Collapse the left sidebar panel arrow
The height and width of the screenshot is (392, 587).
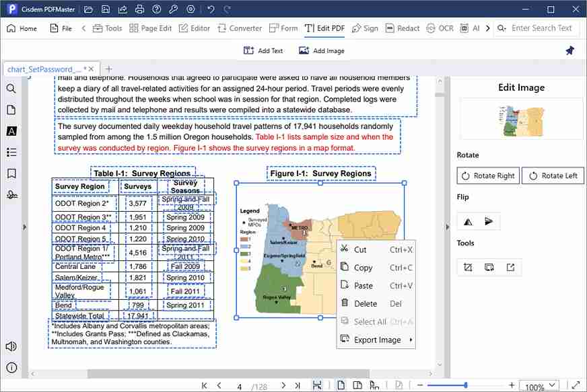[x=25, y=227]
